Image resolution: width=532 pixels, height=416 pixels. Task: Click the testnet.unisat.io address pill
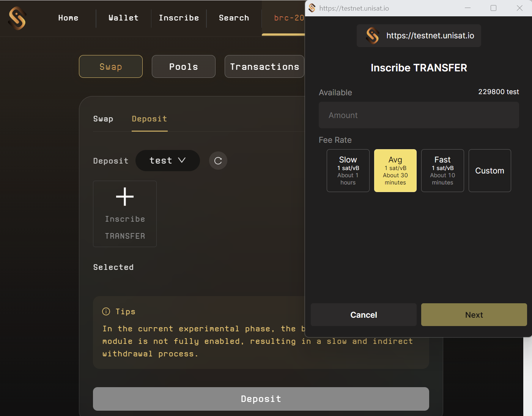(x=419, y=36)
